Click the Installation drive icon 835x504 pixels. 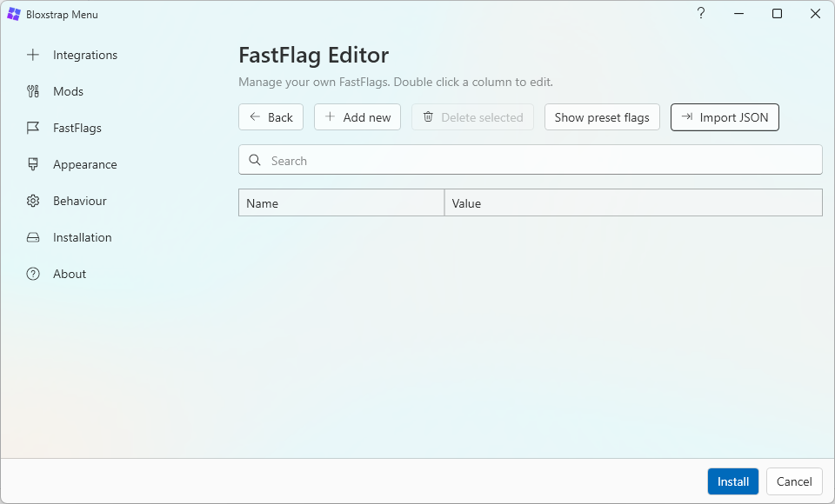(x=33, y=237)
